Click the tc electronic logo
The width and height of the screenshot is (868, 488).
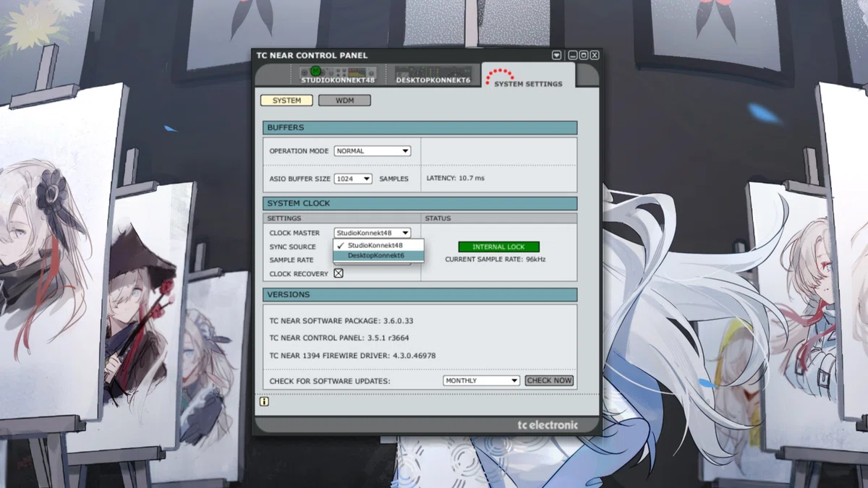point(548,425)
